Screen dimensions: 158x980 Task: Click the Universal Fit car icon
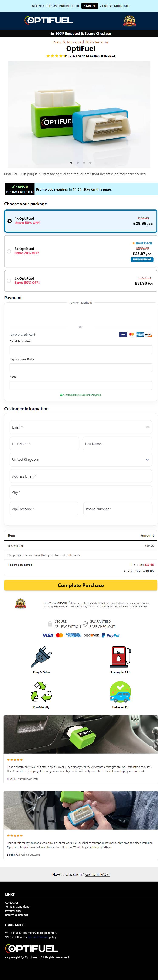120,692
